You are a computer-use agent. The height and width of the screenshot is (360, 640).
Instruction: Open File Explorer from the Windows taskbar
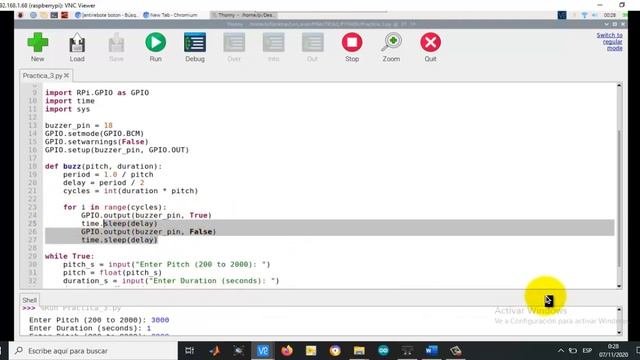click(359, 351)
